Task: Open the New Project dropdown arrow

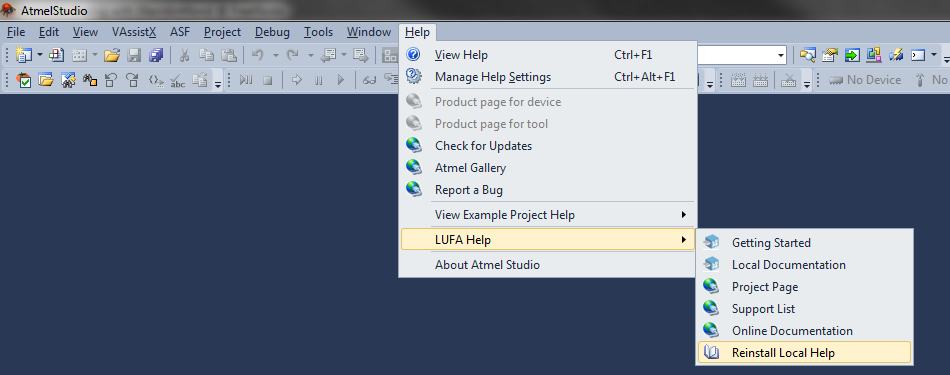Action: point(40,55)
